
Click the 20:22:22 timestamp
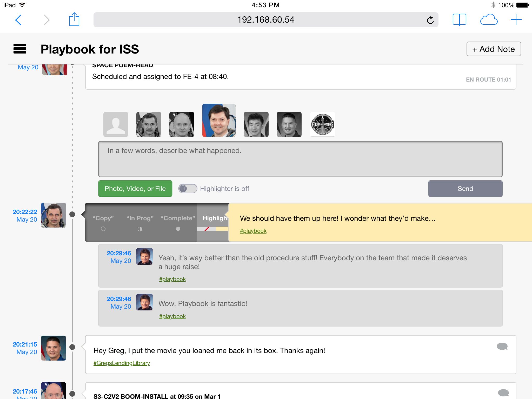point(25,212)
